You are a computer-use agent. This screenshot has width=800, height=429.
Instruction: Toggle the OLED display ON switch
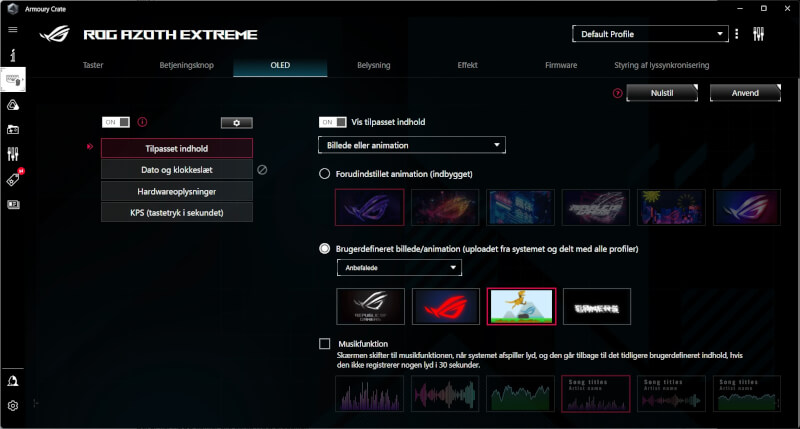116,122
